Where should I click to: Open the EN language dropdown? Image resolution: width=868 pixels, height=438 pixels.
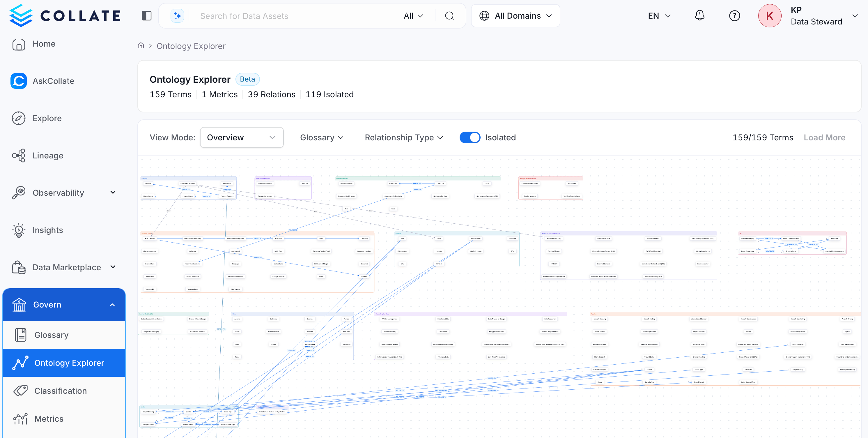pyautogui.click(x=659, y=16)
